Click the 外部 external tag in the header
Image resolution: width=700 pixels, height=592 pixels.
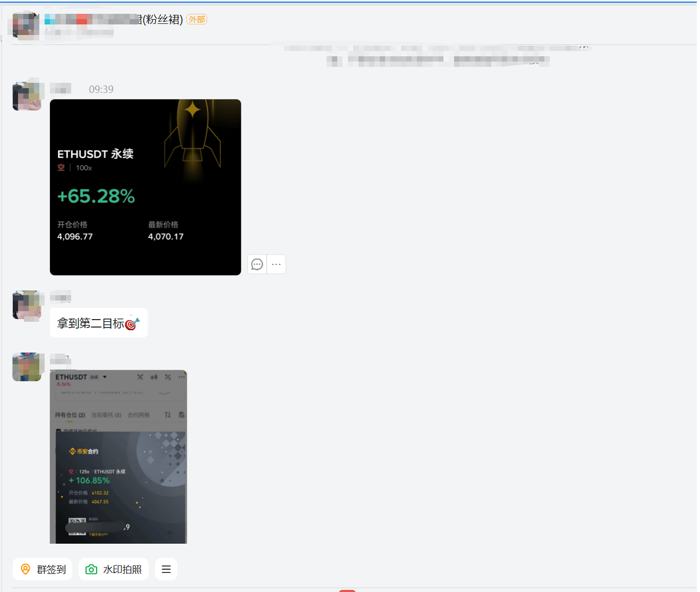click(197, 20)
